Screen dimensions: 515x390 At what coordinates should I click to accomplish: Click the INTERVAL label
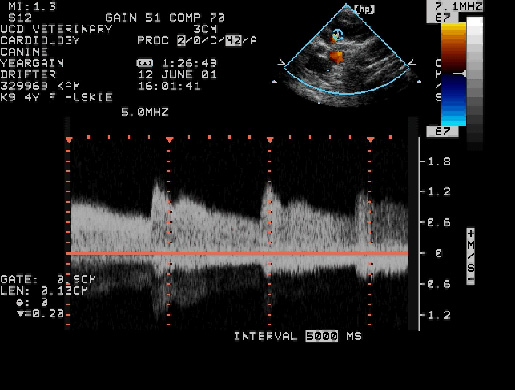tap(265, 336)
